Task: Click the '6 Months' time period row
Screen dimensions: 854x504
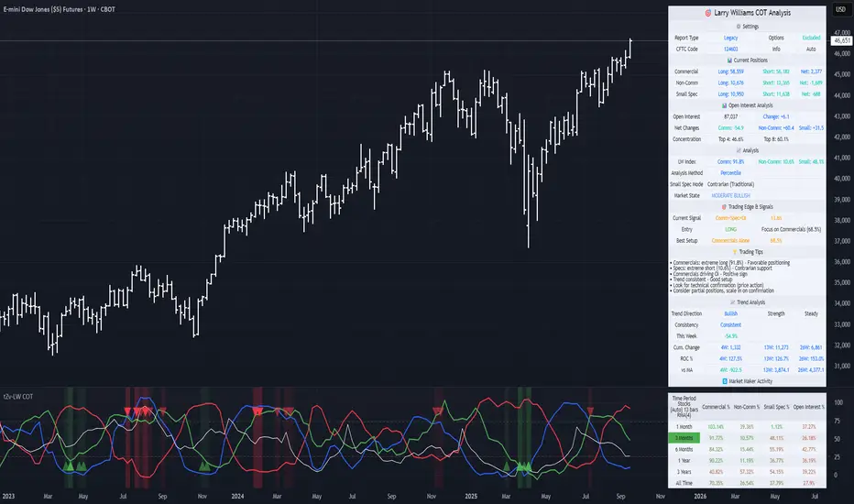Action: (x=747, y=450)
